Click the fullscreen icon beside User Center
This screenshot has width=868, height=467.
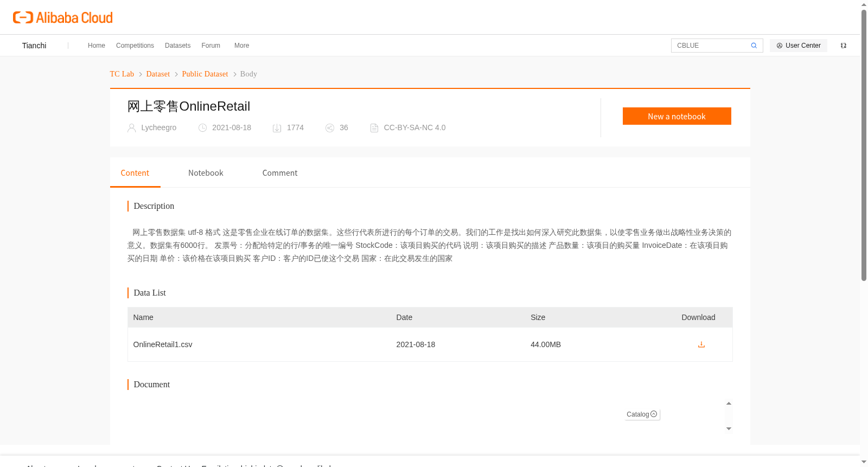point(844,46)
